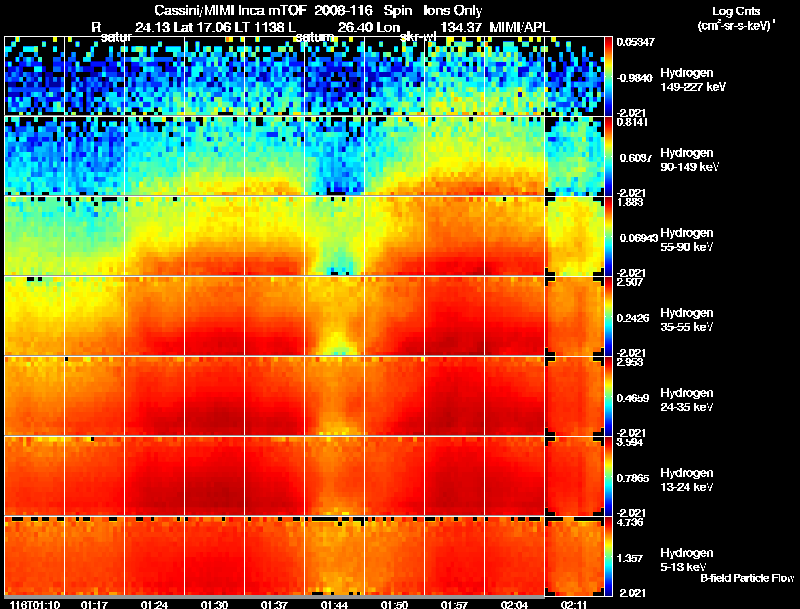Click the MIMI/APL text in the header
This screenshot has width=800, height=609.
[519, 28]
